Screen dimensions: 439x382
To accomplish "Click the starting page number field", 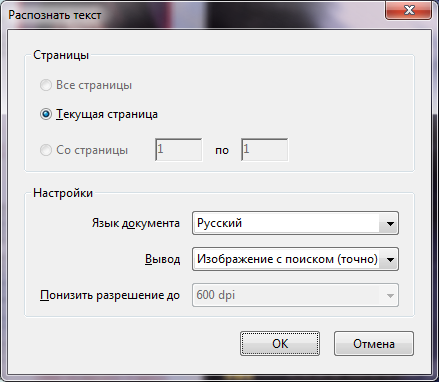I will click(179, 150).
